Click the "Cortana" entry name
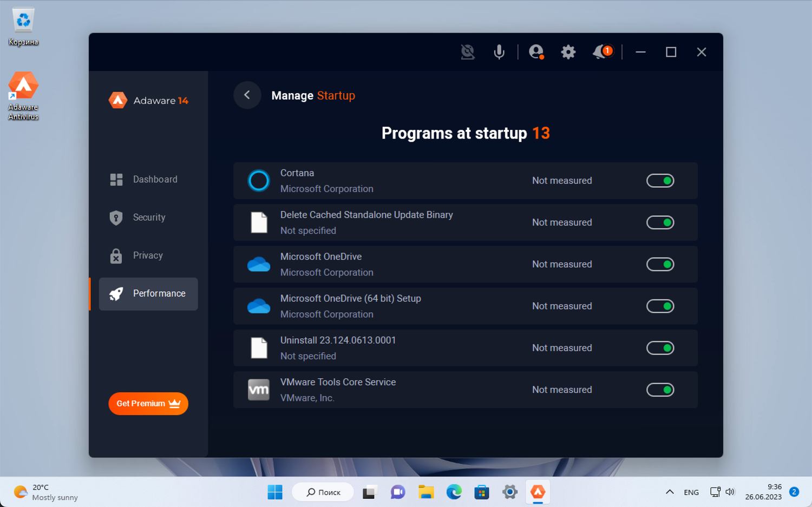812x507 pixels. [297, 173]
